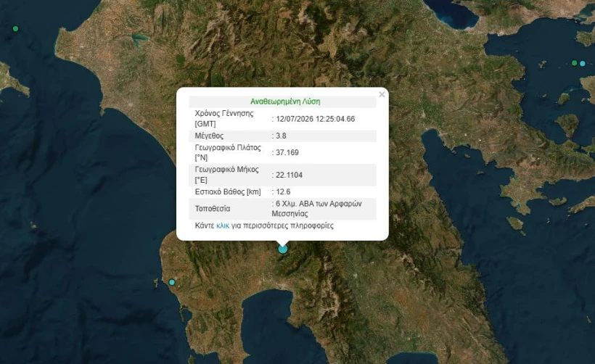Close the earthquake info popup
The image size is (595, 364).
click(x=382, y=94)
